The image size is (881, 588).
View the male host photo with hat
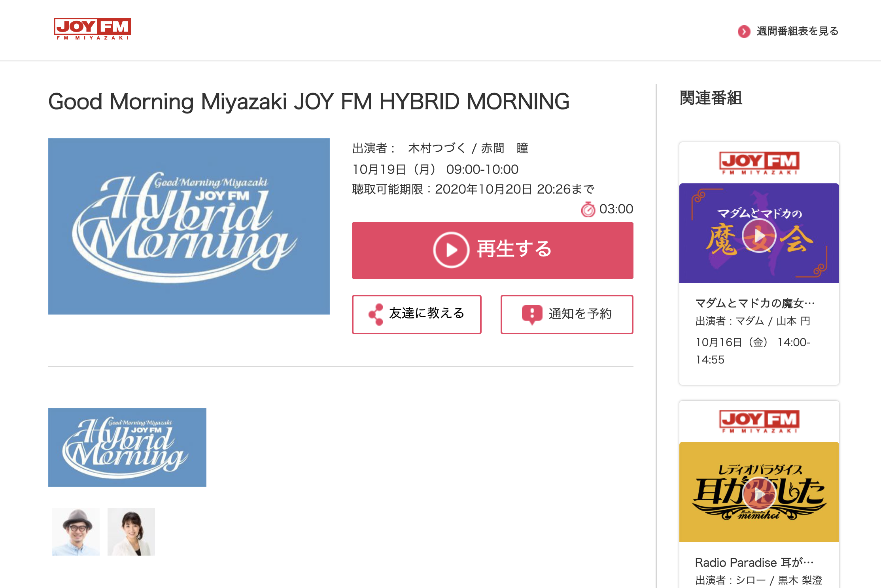pos(76,531)
